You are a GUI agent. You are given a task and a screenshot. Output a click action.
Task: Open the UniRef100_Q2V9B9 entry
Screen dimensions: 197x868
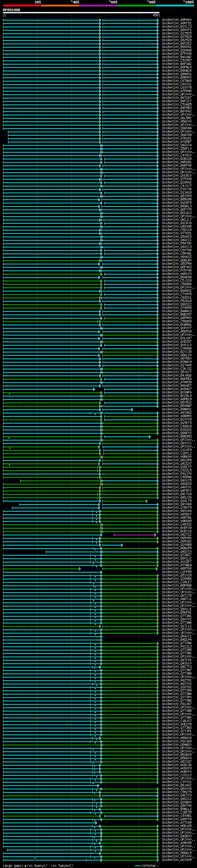(x=177, y=545)
